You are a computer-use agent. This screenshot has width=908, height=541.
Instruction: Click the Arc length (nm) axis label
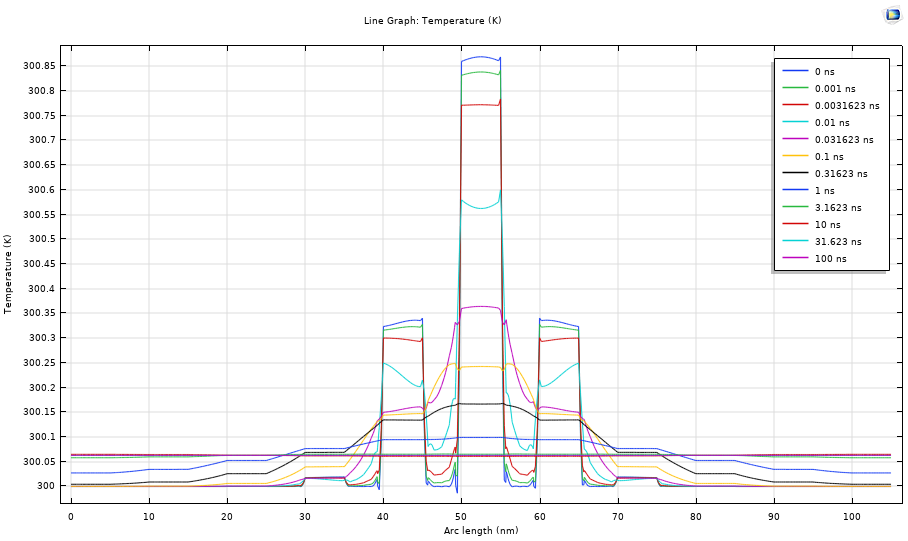coord(481,530)
